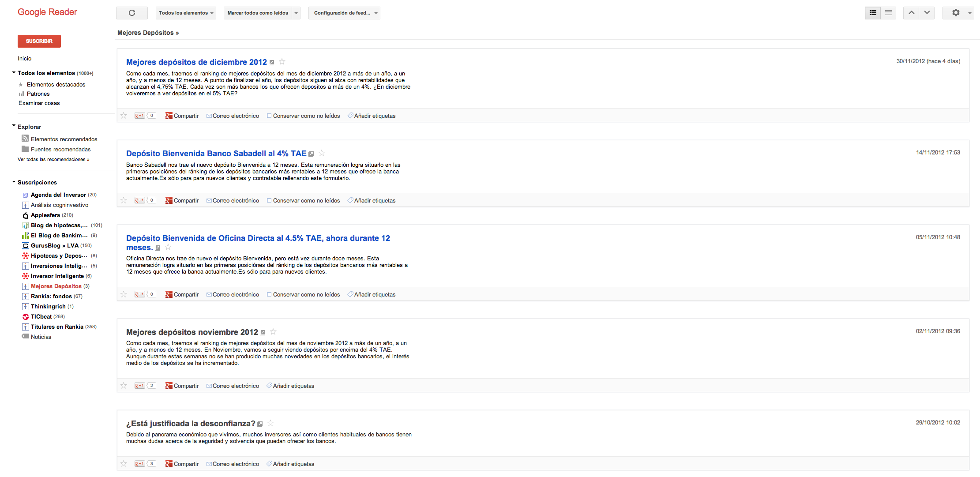Image resolution: width=980 pixels, height=477 pixels.
Task: Open 'Configuración de feed...' dropdown
Action: (344, 13)
